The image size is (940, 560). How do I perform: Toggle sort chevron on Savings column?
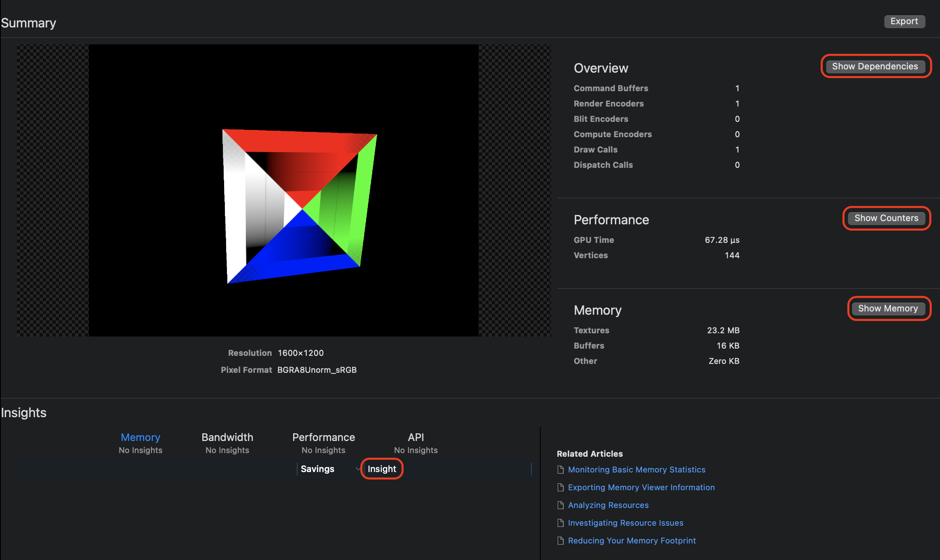coord(358,469)
